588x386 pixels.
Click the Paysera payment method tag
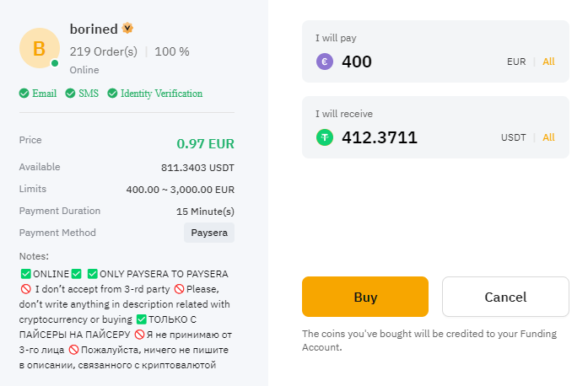click(x=209, y=233)
